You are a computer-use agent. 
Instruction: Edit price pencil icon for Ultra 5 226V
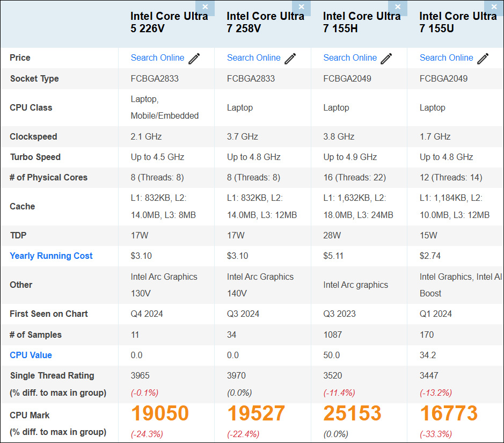coord(194,59)
